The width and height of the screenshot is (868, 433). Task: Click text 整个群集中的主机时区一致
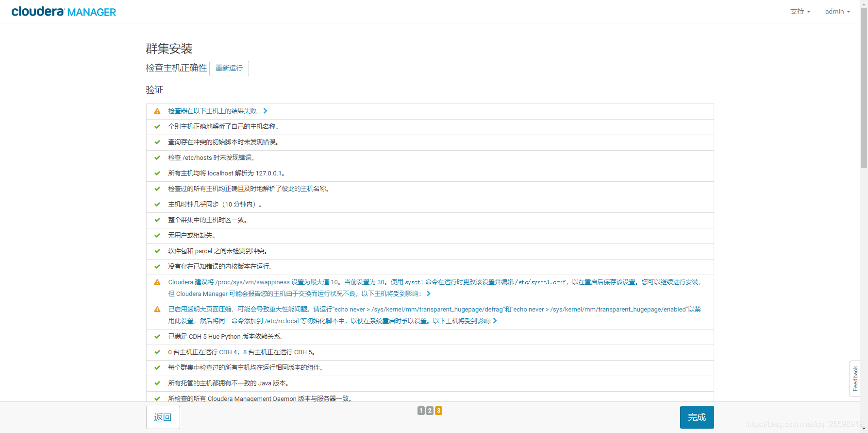tap(209, 220)
